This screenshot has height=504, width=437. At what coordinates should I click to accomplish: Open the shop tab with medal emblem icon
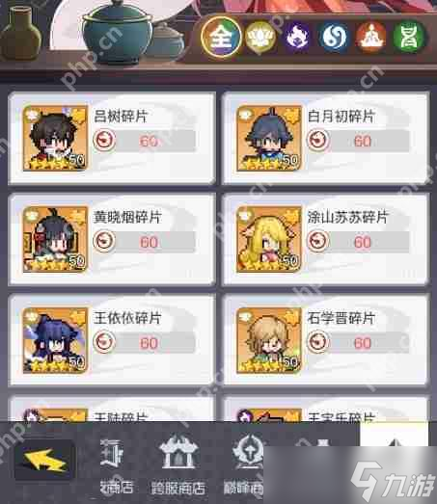coord(245,464)
